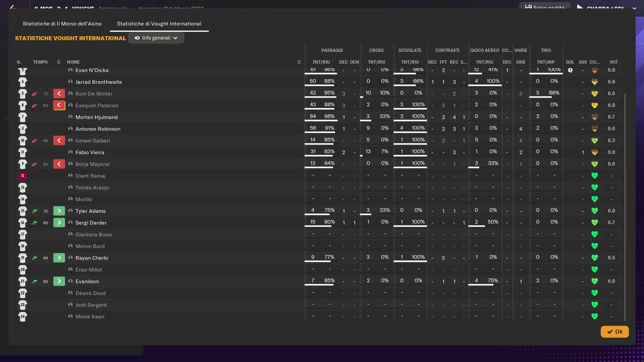The image size is (644, 362).
Task: Click Exequiel Palacios substituted-off arrow icon
Action: [x=59, y=105]
